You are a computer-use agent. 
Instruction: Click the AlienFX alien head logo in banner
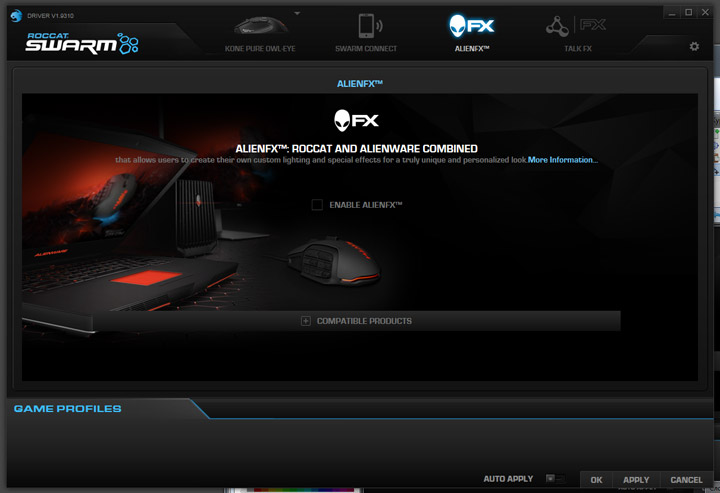click(356, 121)
